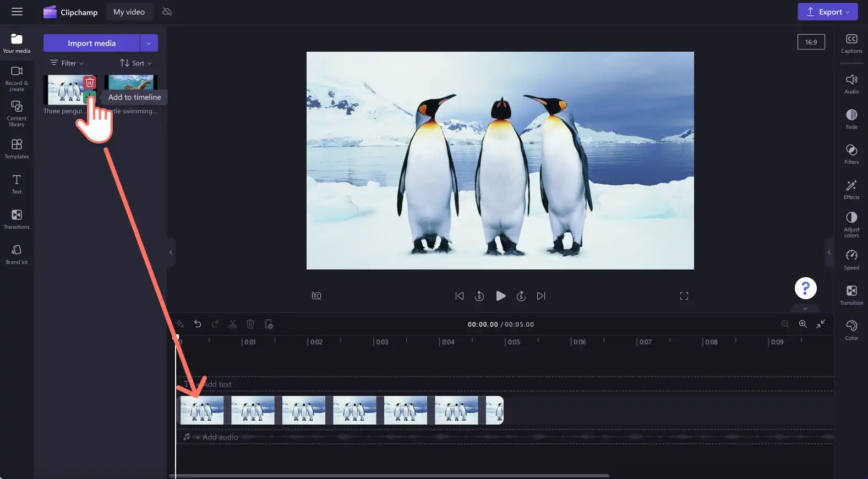
Task: Expand the chevron below help button
Action: [805, 308]
